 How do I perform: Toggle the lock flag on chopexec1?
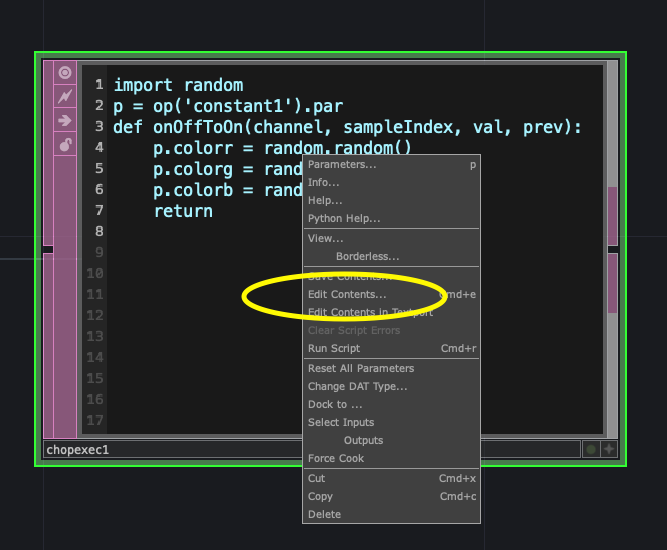point(65,144)
